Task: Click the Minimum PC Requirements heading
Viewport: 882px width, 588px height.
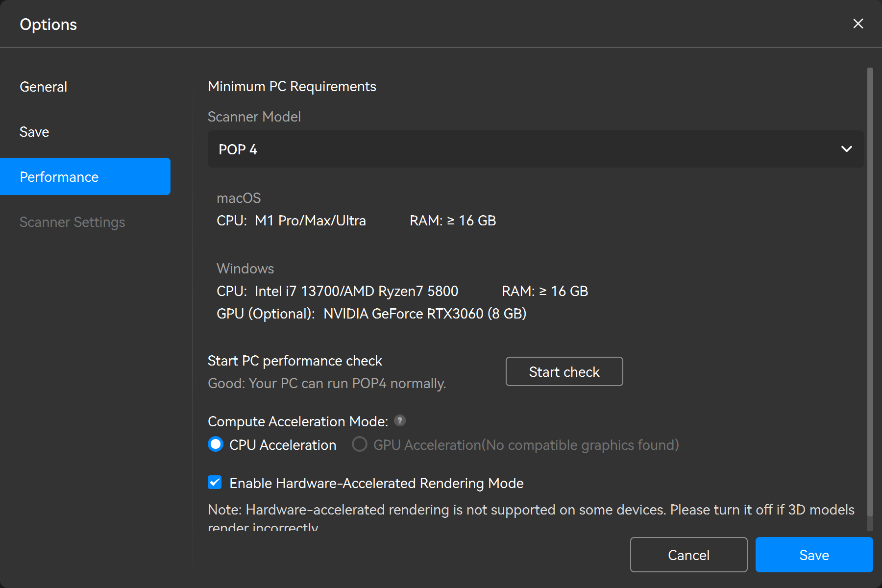Action: [292, 86]
